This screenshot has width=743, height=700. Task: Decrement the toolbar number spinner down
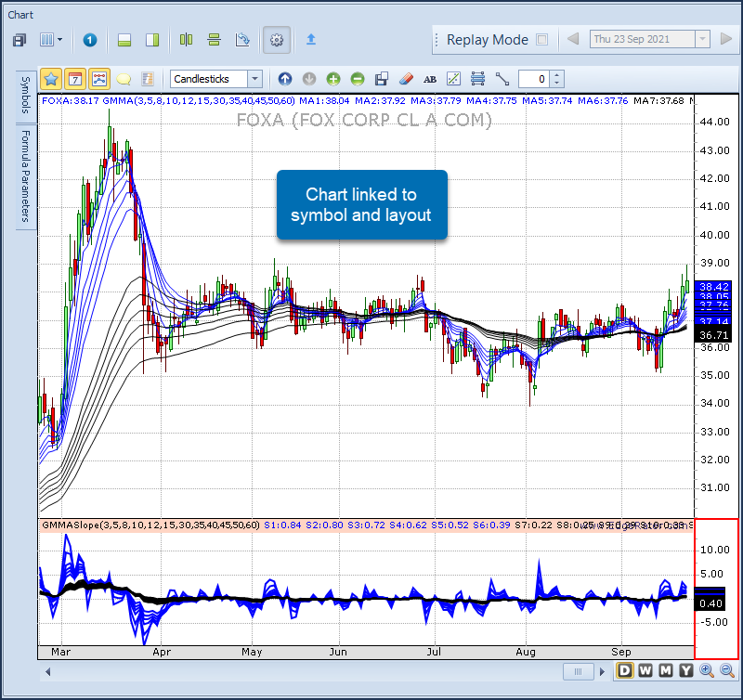(556, 84)
